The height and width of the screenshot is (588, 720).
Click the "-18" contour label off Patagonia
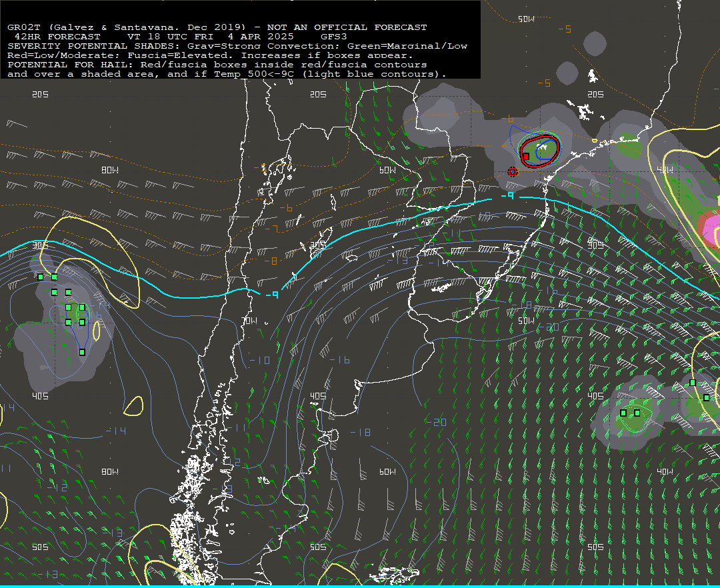[361, 433]
